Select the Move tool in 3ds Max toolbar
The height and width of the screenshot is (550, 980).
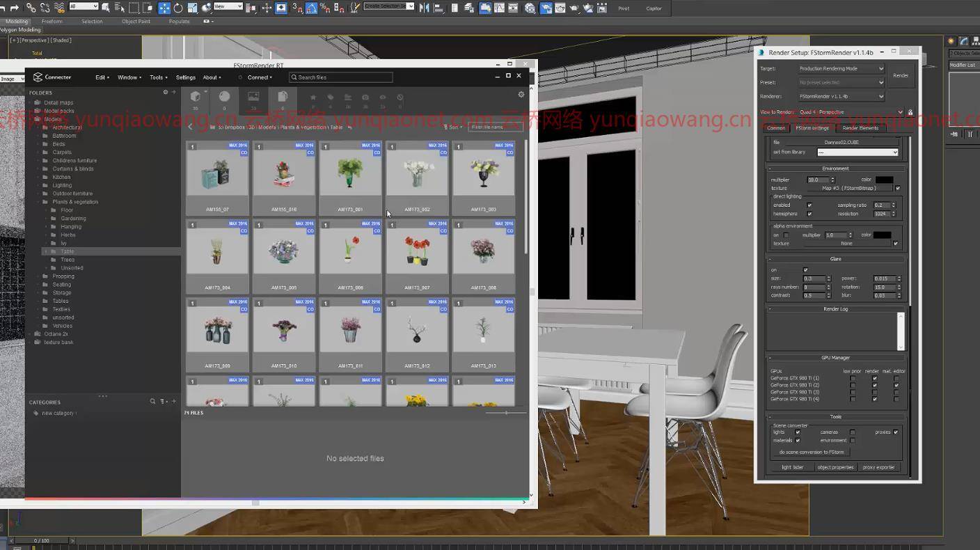tap(164, 8)
